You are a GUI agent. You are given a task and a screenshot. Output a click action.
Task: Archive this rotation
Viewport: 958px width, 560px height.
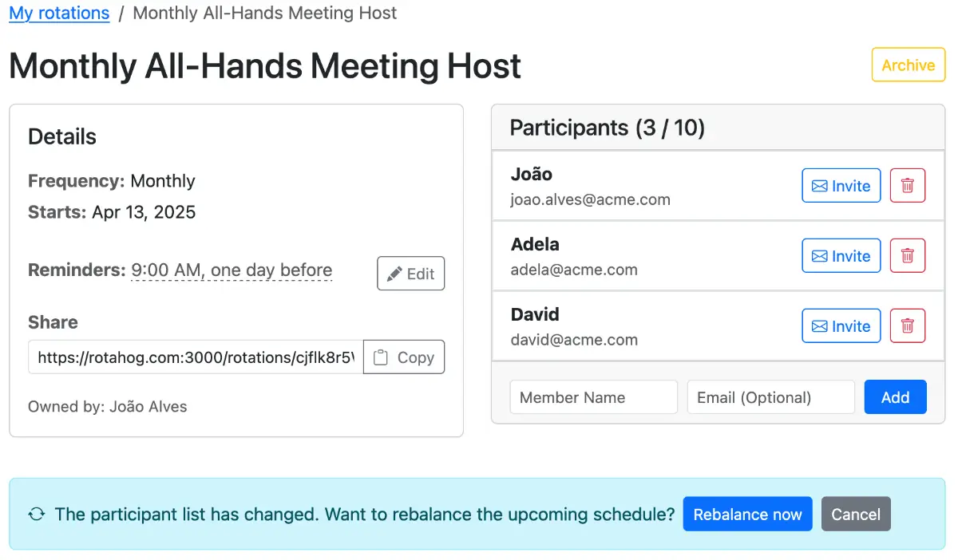click(908, 65)
